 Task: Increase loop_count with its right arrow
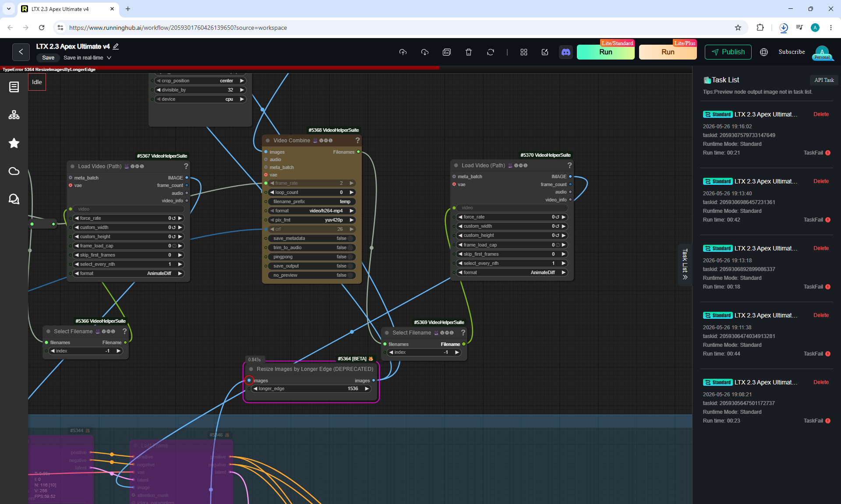click(x=351, y=193)
